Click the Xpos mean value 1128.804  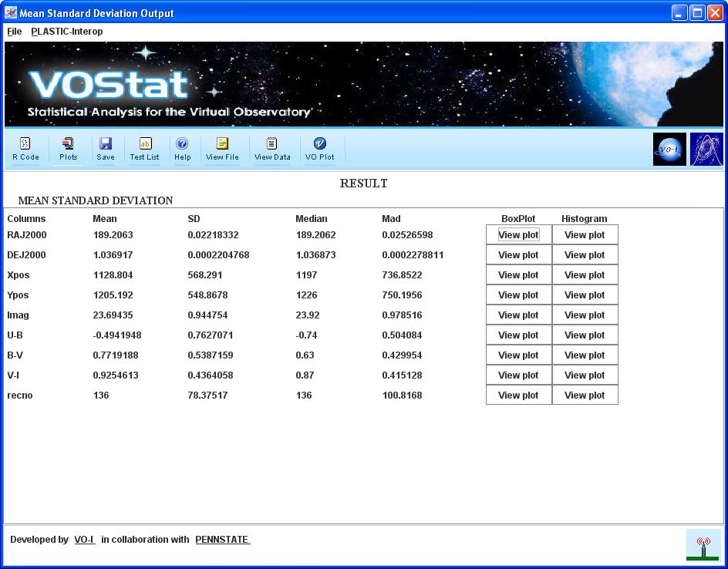[113, 274]
